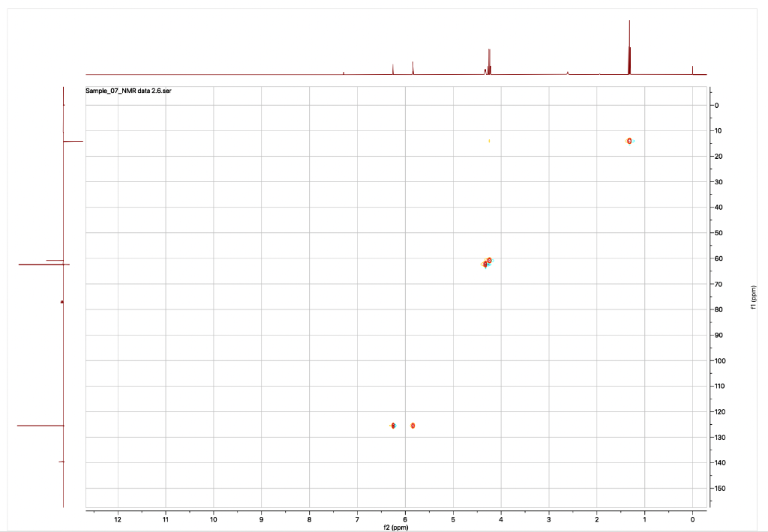Expand the gridline column near 9 ppm
Viewport: 768px width, 532px height.
tap(260, 300)
